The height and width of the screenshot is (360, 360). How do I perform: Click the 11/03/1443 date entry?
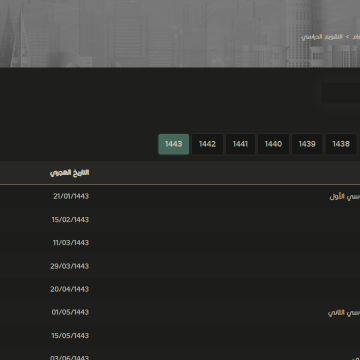pyautogui.click(x=71, y=243)
